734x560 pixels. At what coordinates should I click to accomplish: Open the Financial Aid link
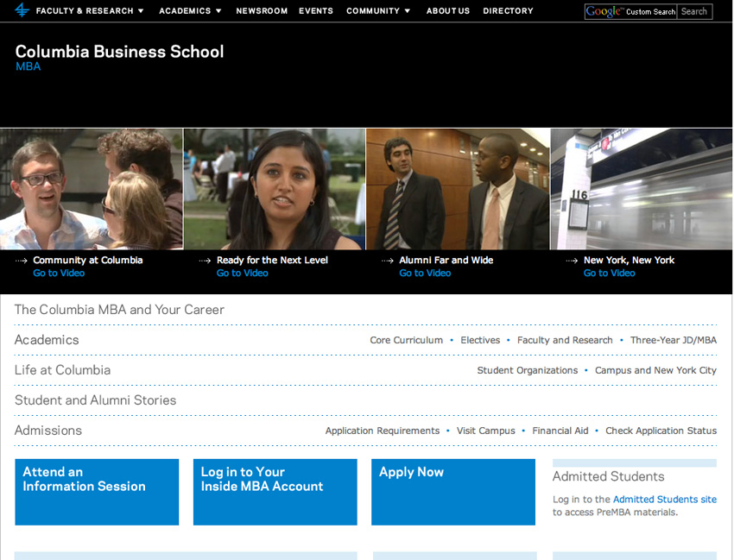click(560, 431)
